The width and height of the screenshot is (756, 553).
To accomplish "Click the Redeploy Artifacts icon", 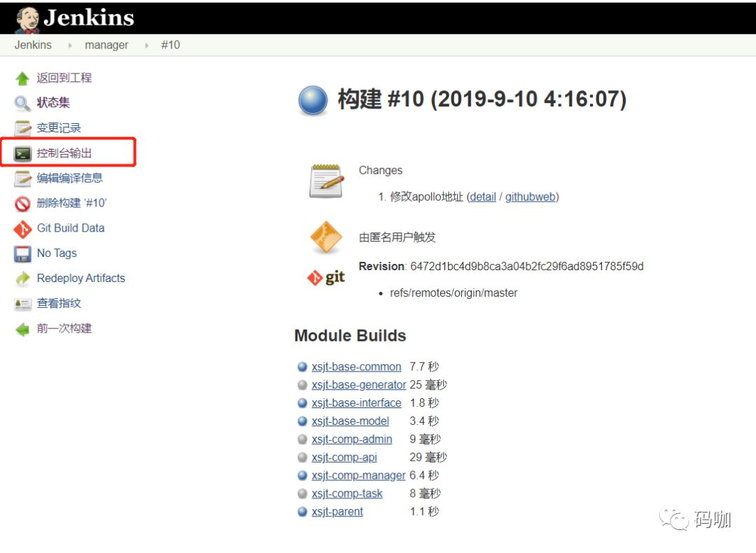I will click(22, 278).
